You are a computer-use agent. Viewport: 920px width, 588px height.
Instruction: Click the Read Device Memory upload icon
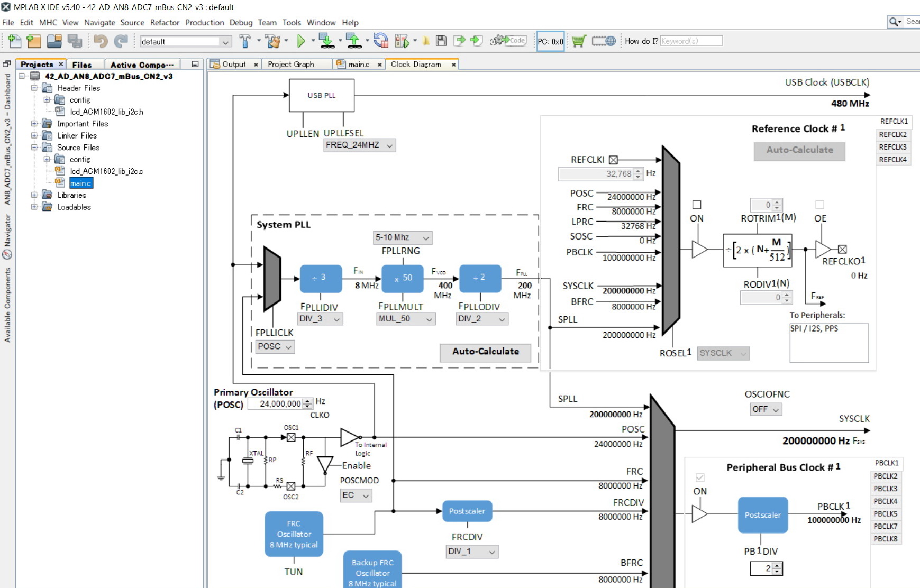(x=353, y=41)
